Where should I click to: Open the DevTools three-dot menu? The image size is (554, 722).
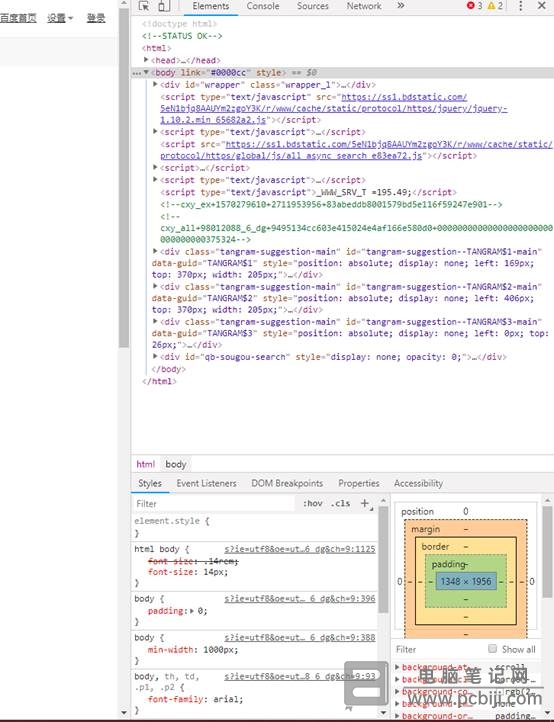point(521,6)
